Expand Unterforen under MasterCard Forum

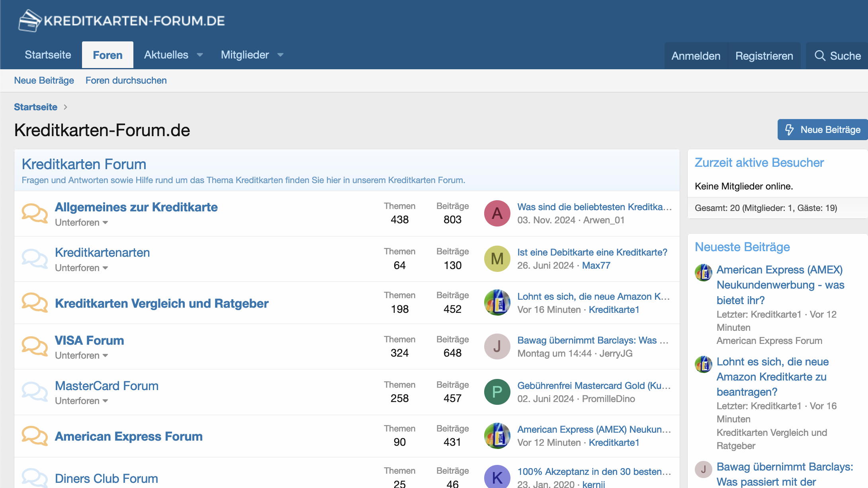point(82,401)
